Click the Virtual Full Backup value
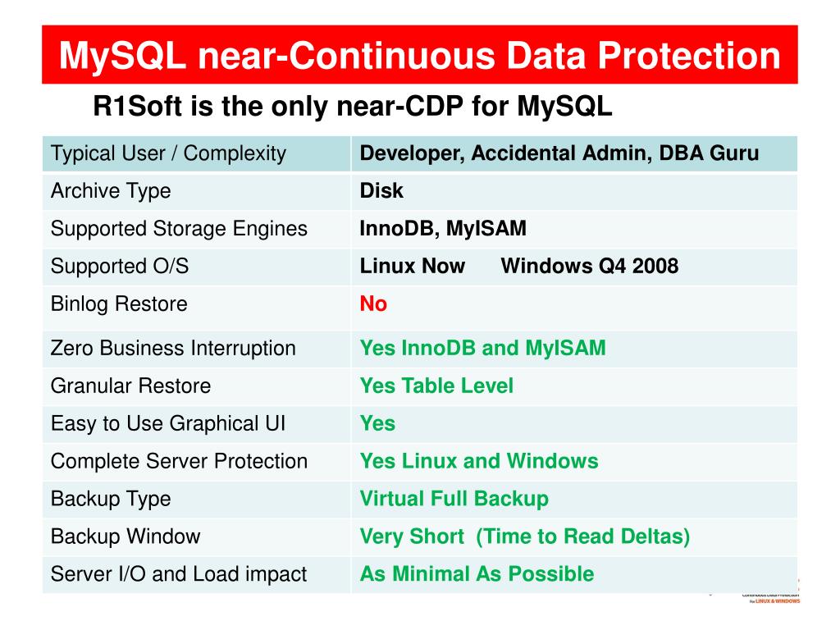This screenshot has height=630, width=840. pos(454,500)
